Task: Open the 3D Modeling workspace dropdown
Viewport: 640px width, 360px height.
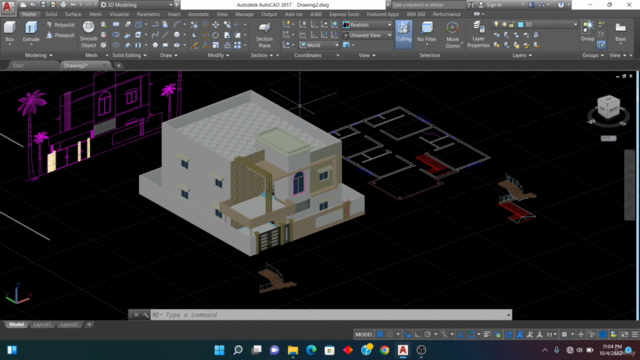Action: tap(136, 5)
